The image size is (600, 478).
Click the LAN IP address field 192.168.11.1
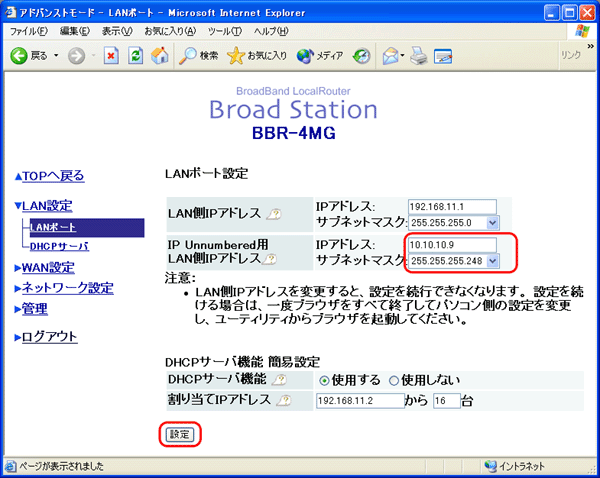[452, 207]
